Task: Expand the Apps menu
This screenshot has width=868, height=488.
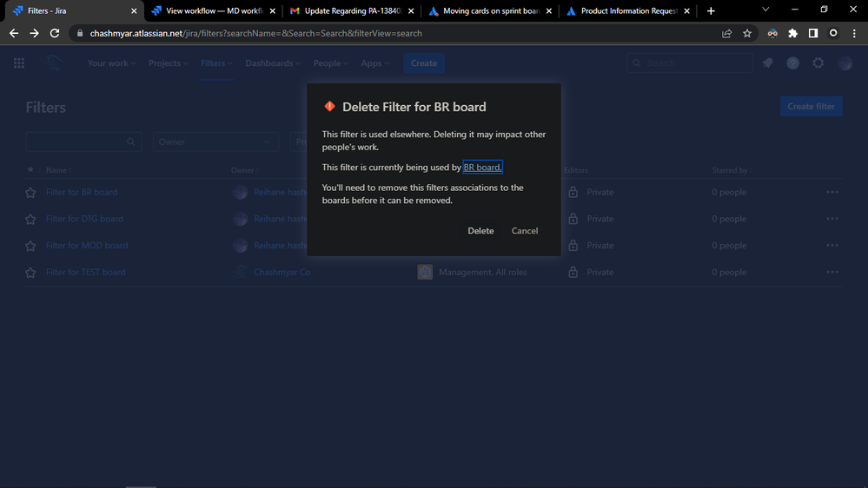Action: click(374, 63)
